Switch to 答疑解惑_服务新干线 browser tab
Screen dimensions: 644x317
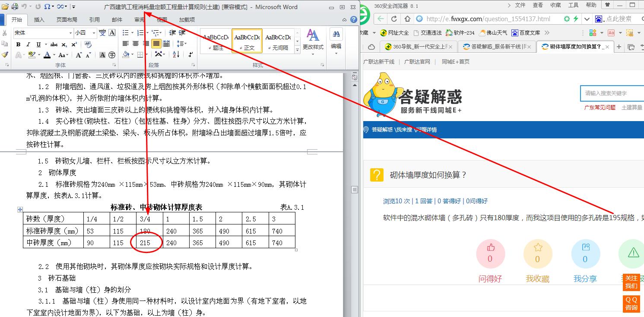pyautogui.click(x=496, y=47)
